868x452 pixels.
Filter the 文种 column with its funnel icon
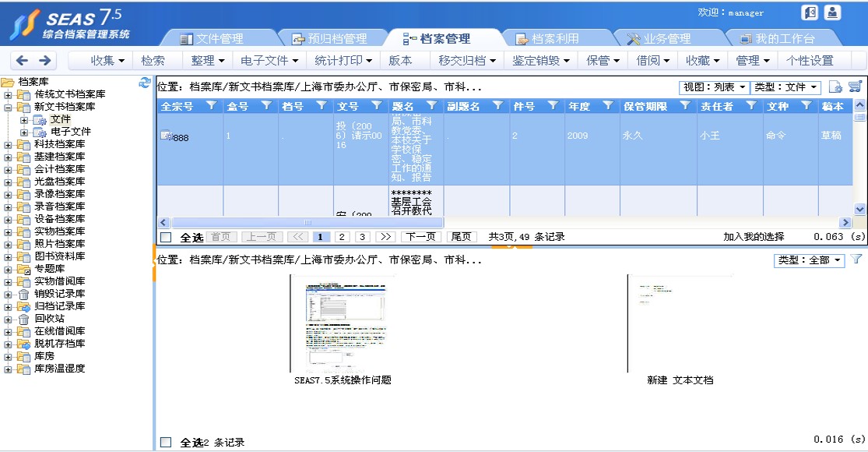[807, 105]
